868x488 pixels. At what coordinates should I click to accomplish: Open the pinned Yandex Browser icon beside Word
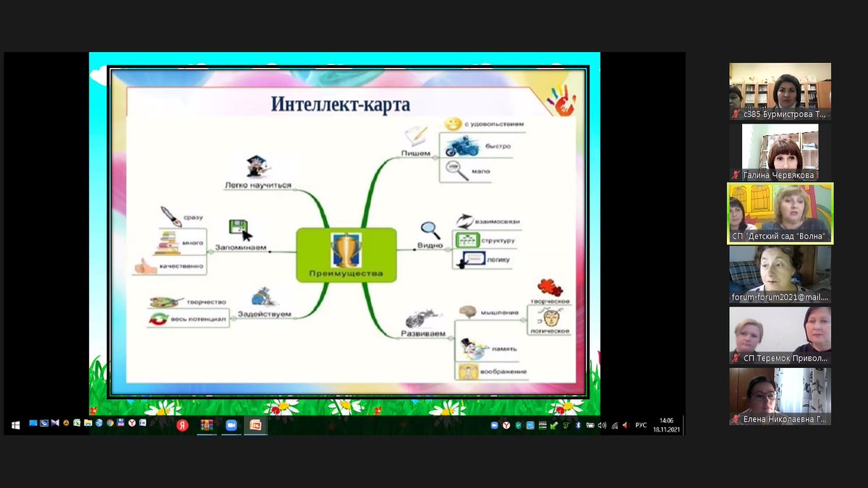coord(132,423)
